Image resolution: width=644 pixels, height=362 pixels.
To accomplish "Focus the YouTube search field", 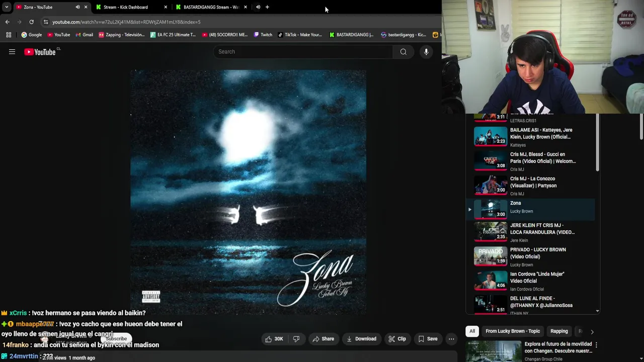I will (303, 52).
